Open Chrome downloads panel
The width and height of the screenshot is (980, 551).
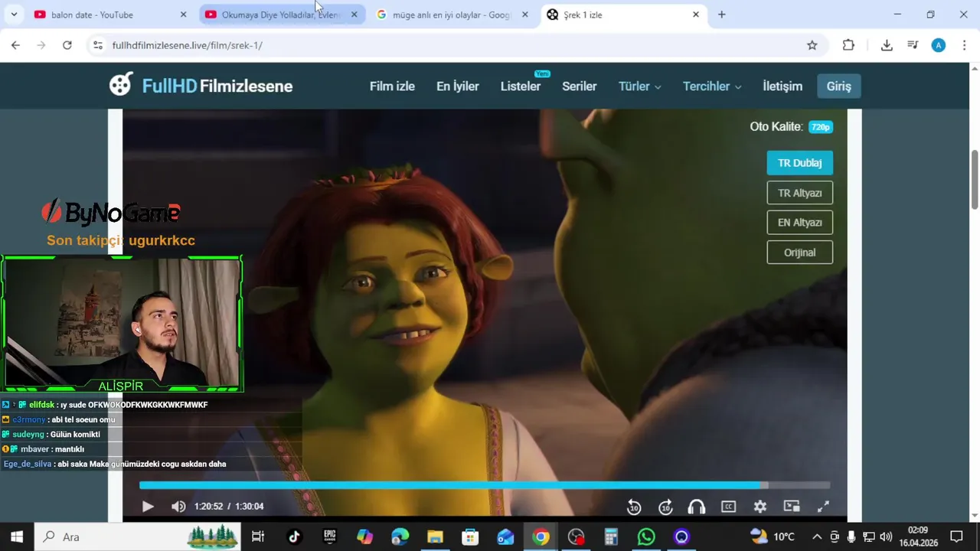click(x=887, y=45)
